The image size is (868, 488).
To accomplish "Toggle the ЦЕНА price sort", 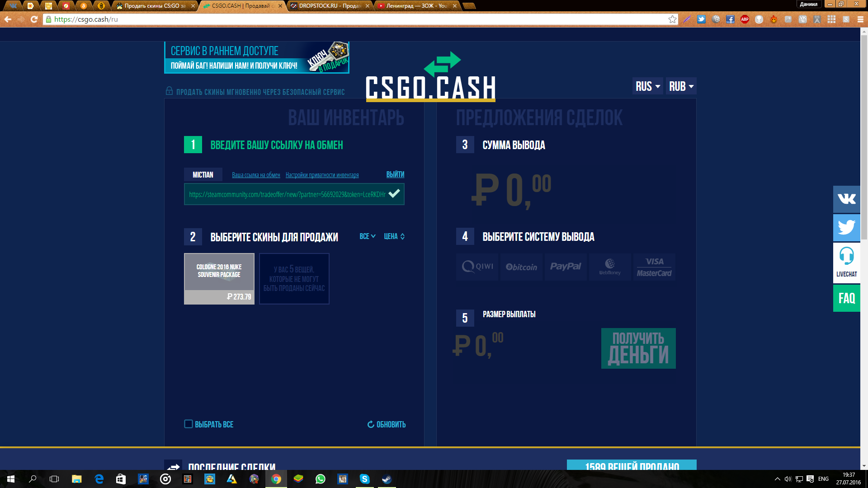I will [x=394, y=236].
